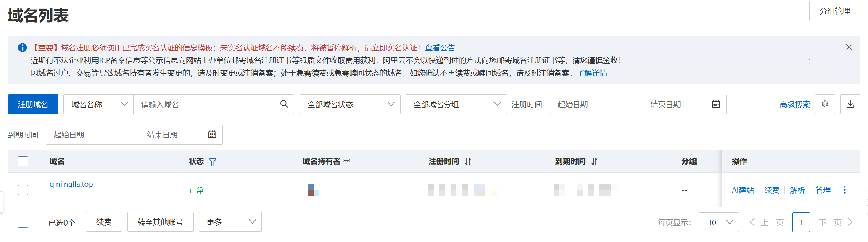Viewport: 868px width, 242px height.
Task: Open the 全部域名状态 dropdown
Action: point(350,104)
